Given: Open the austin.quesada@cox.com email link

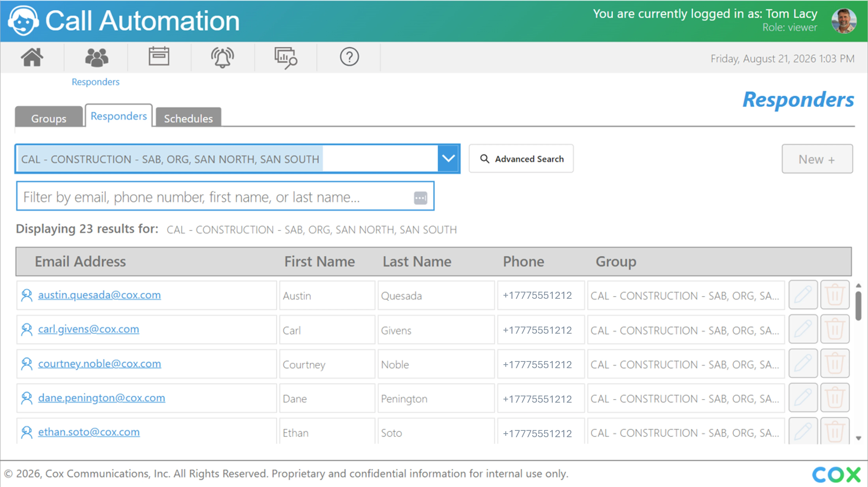Looking at the screenshot, I should [99, 295].
